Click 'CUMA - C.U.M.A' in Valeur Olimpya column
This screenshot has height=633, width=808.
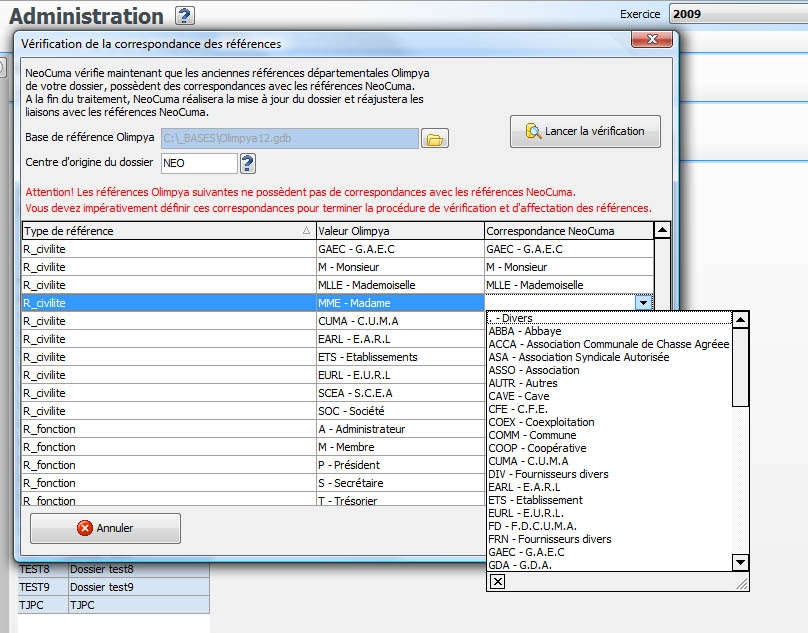point(400,321)
